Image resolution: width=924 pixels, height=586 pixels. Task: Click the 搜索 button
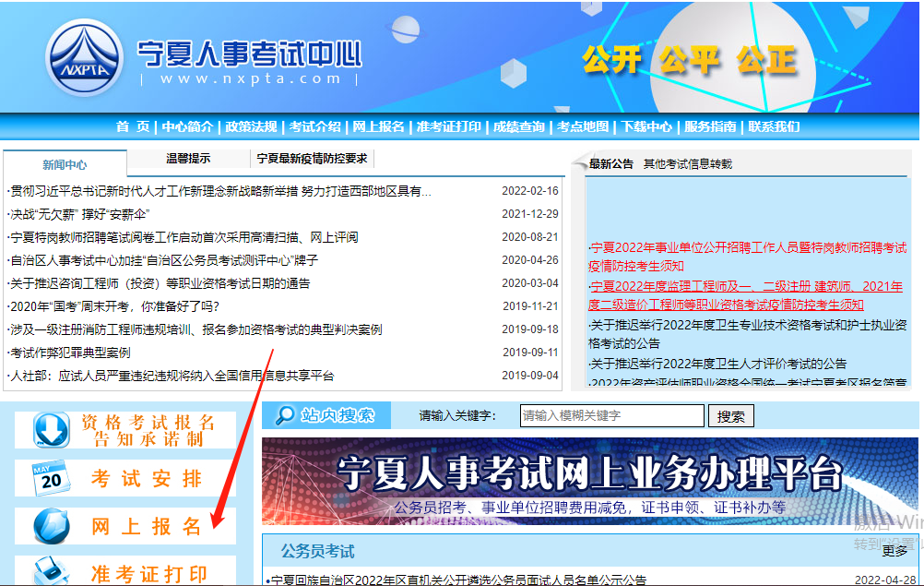coord(730,416)
